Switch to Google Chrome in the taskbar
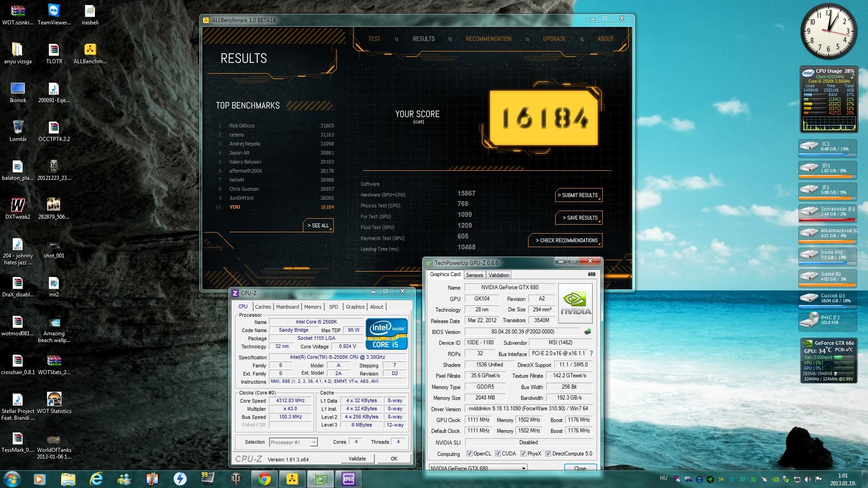This screenshot has height=488, width=868. 264,479
